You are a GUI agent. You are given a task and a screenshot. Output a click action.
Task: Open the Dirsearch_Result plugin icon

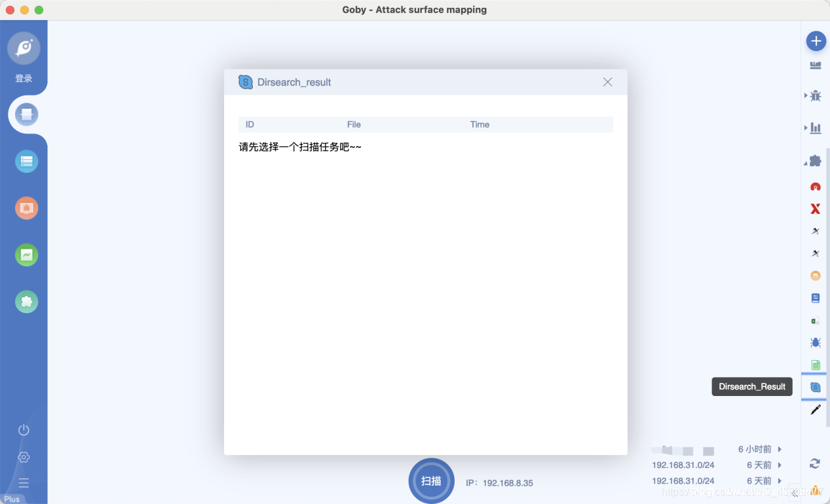(x=816, y=387)
